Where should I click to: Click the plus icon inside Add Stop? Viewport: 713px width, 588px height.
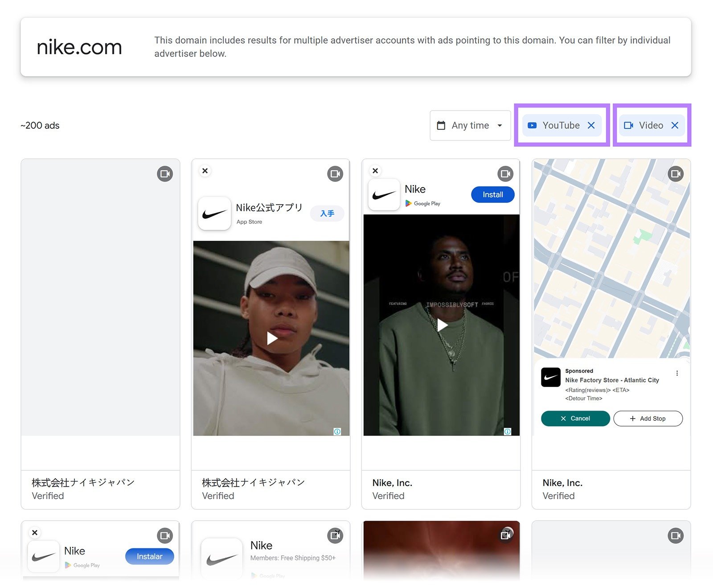(x=632, y=419)
